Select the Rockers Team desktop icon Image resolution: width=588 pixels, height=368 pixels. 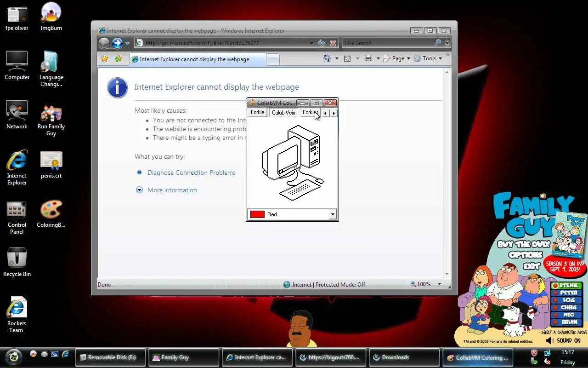17,316
